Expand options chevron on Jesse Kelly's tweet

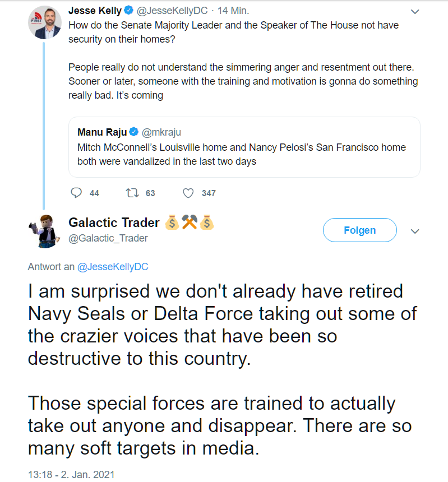pos(415,11)
